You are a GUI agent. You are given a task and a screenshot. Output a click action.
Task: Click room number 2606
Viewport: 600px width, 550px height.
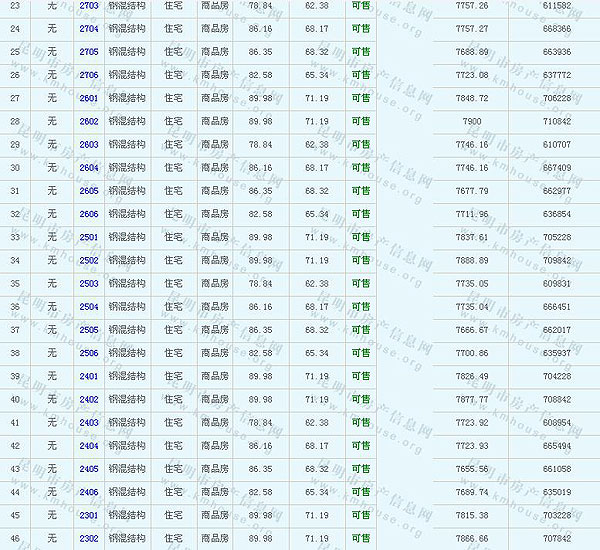click(x=88, y=214)
